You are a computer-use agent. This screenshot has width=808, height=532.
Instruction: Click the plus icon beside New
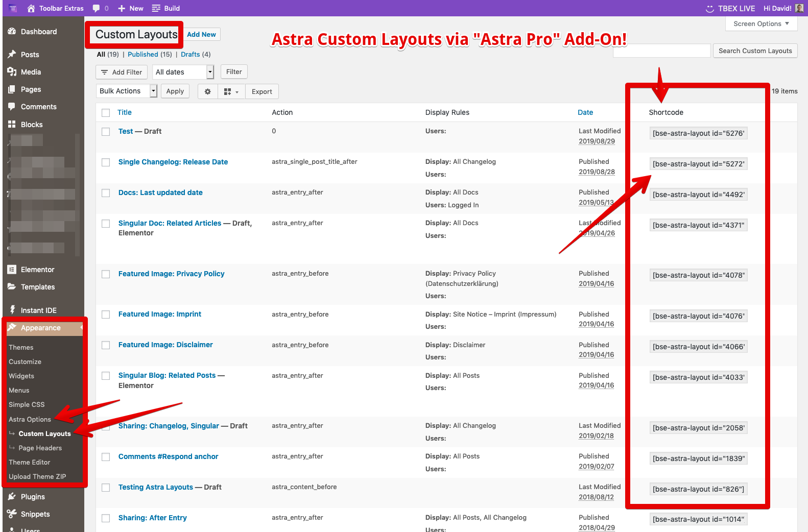122,8
